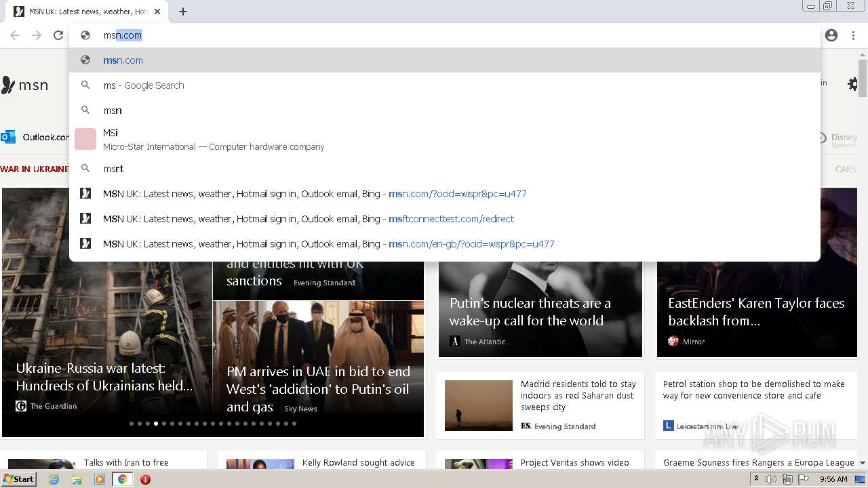Choose the 'msn' search suggestion
This screenshot has width=868, height=488.
coord(445,110)
